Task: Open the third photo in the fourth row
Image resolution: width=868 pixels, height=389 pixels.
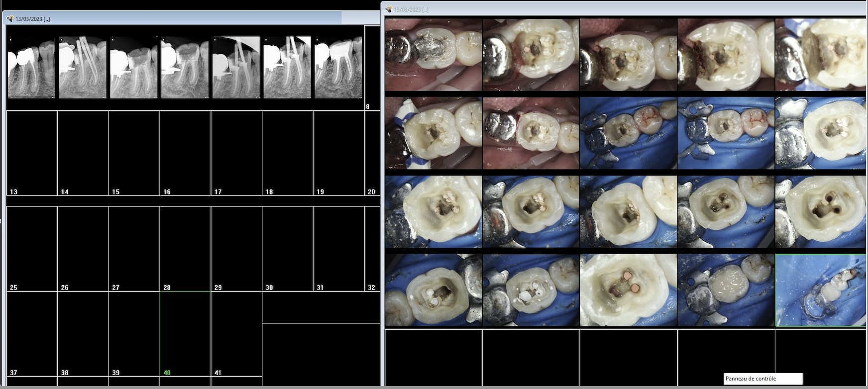Action: point(628,291)
